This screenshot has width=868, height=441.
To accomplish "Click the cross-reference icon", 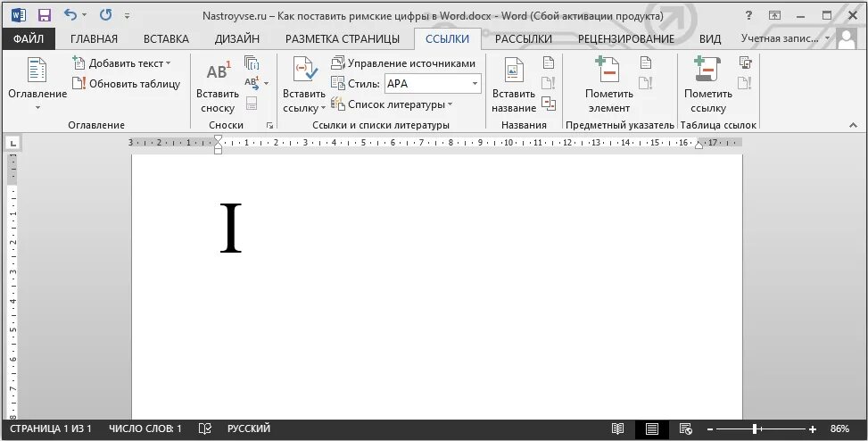I will point(548,103).
